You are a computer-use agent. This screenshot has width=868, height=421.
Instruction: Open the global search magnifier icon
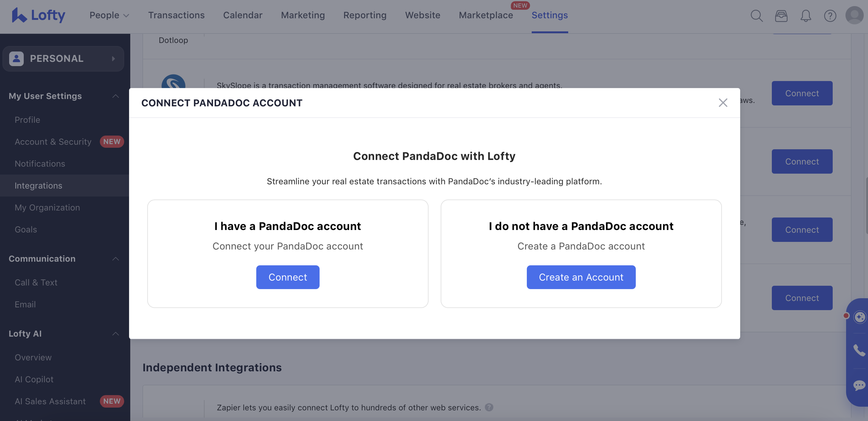756,16
